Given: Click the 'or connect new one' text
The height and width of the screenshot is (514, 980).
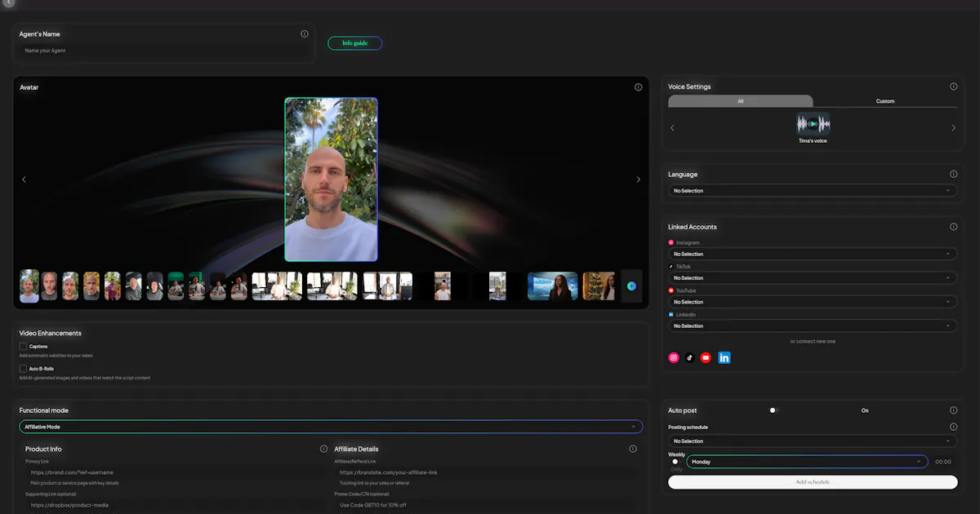Looking at the screenshot, I should click(813, 342).
